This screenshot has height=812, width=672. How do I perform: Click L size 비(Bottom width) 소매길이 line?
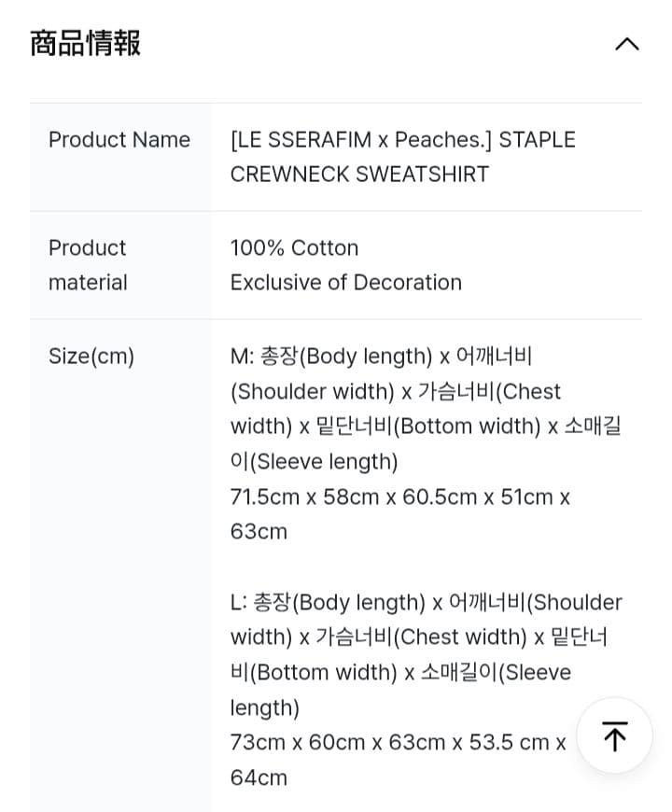400,673
